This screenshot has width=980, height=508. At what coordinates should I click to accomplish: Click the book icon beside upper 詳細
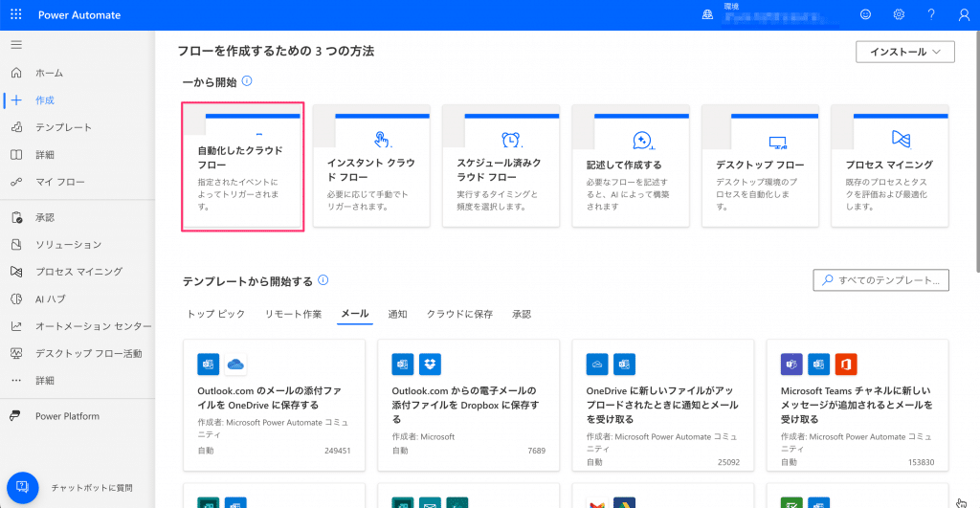[16, 155]
